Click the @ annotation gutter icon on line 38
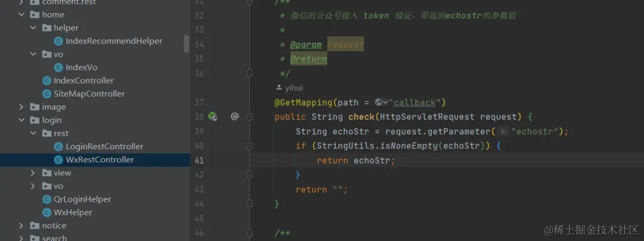Image resolution: width=644 pixels, height=241 pixels. click(234, 116)
